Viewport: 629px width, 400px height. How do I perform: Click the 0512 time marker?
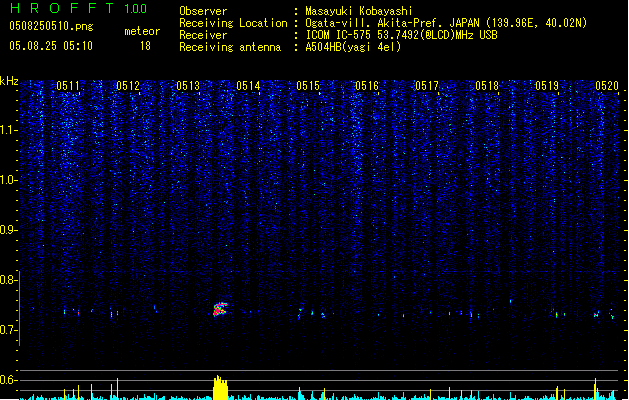coord(128,86)
